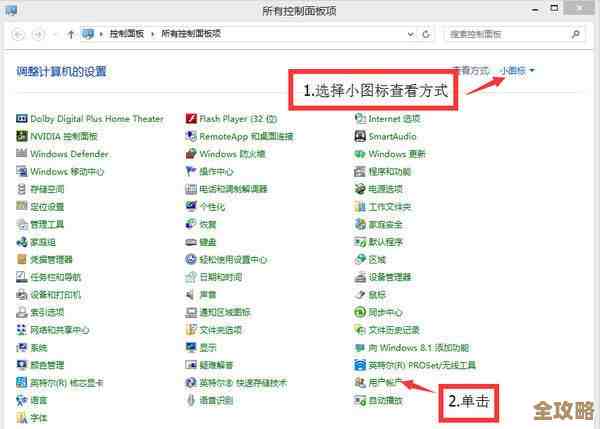This screenshot has width=600, height=429.
Task: Open the 自动播放 icon
Action: [360, 400]
